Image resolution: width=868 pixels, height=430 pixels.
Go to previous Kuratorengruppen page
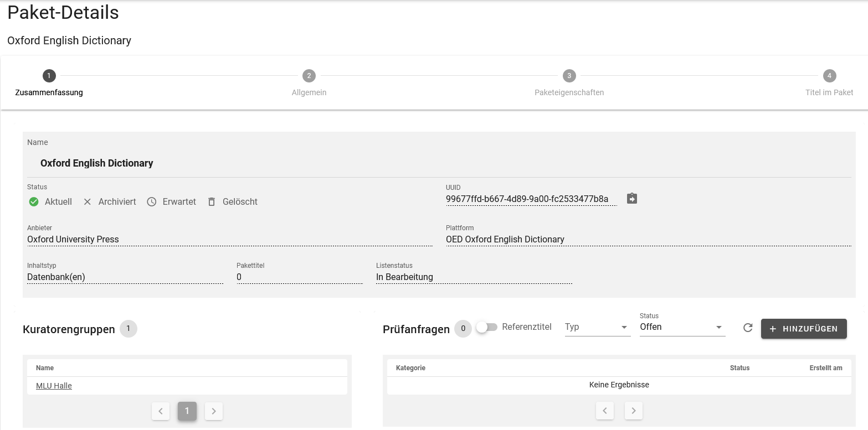(x=161, y=411)
